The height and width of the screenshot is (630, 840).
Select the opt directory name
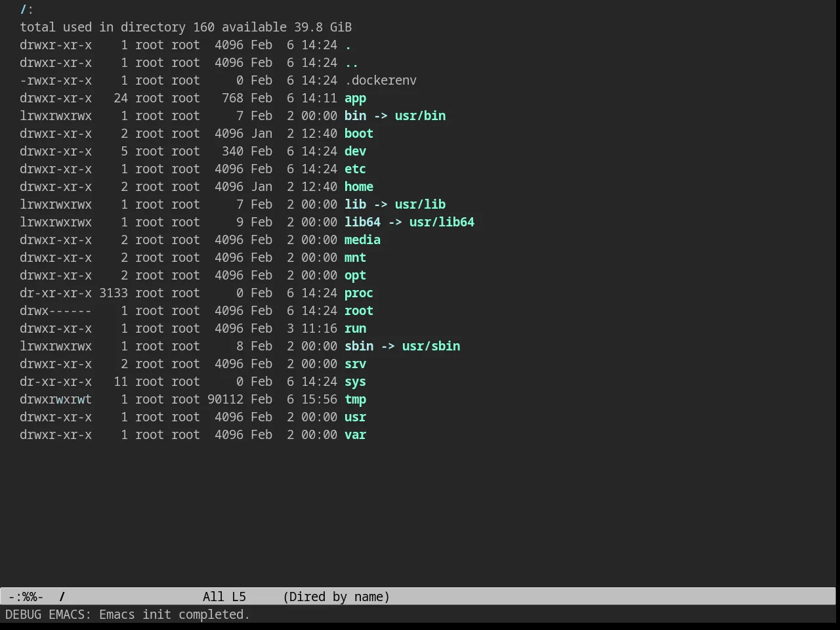point(355,276)
